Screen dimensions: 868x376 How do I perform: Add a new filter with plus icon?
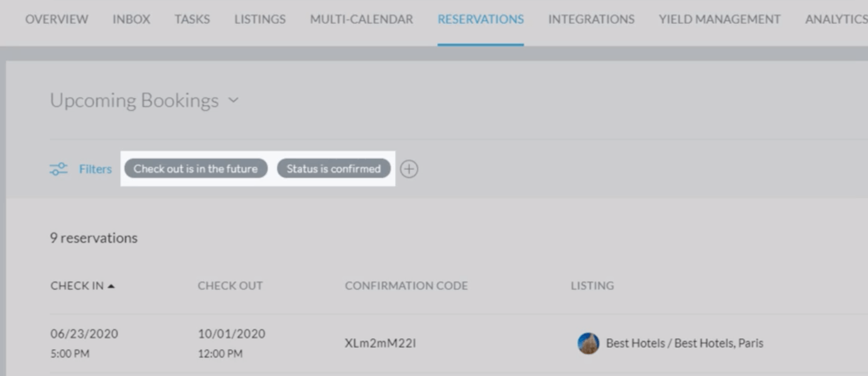pos(409,169)
